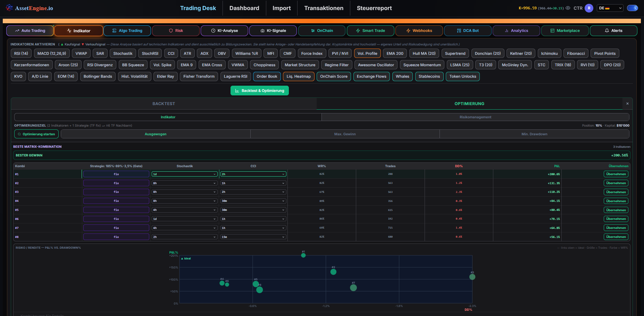Open the Auto Trading section

tap(30, 31)
